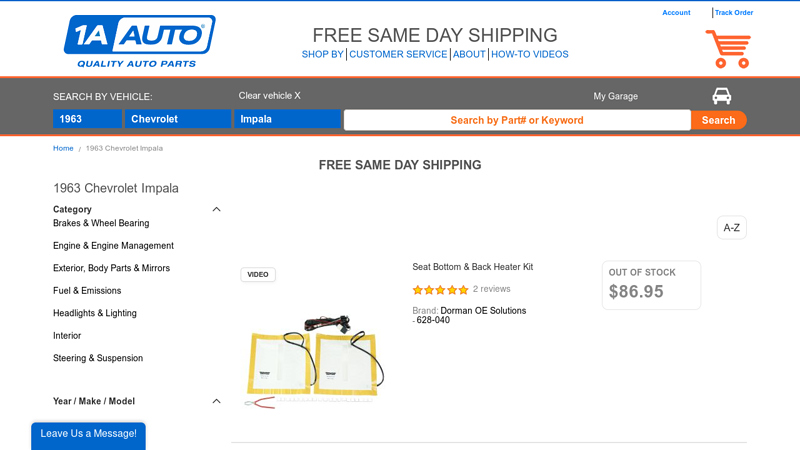Click the Clear vehicle X link
This screenshot has height=450, width=800.
click(269, 96)
